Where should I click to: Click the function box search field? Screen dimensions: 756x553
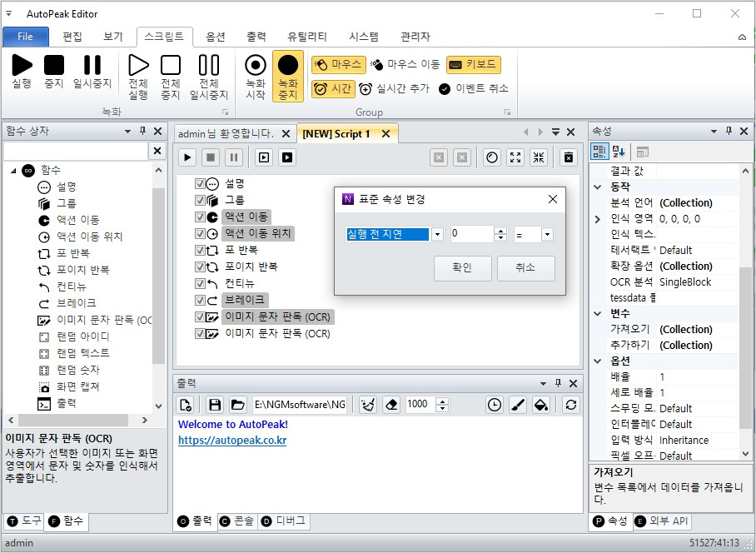[76, 151]
